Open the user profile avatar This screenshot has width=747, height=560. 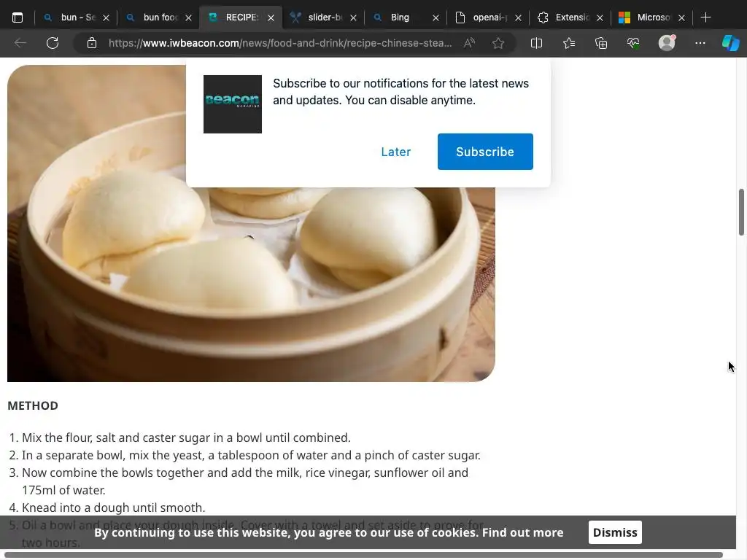tap(667, 43)
